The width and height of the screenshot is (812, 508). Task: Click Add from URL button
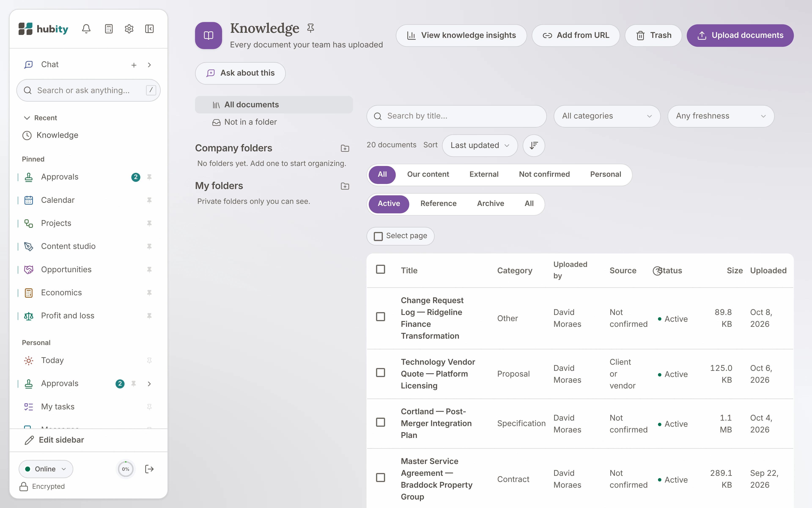(576, 35)
